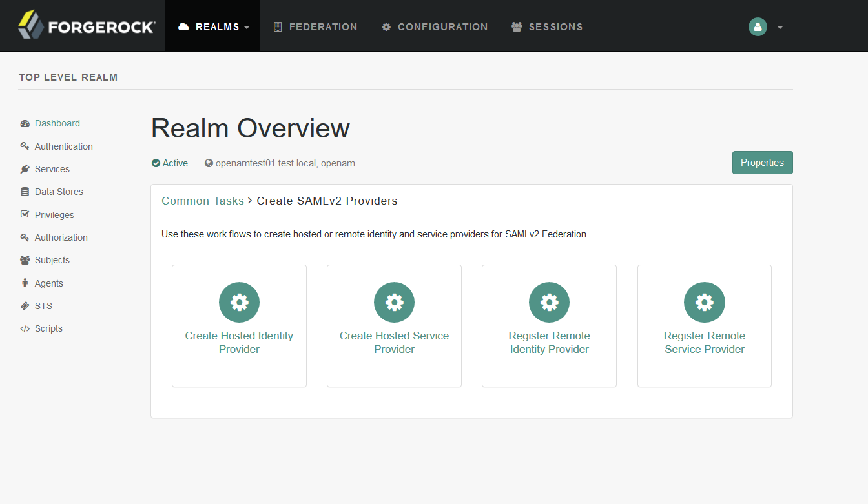
Task: Open the Data Stores section
Action: (x=59, y=192)
